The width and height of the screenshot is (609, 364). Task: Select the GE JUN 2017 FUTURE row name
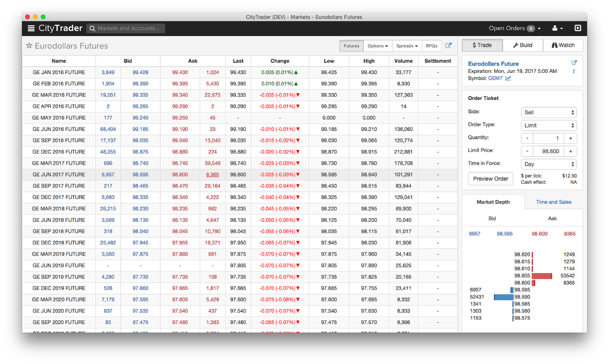coord(59,175)
